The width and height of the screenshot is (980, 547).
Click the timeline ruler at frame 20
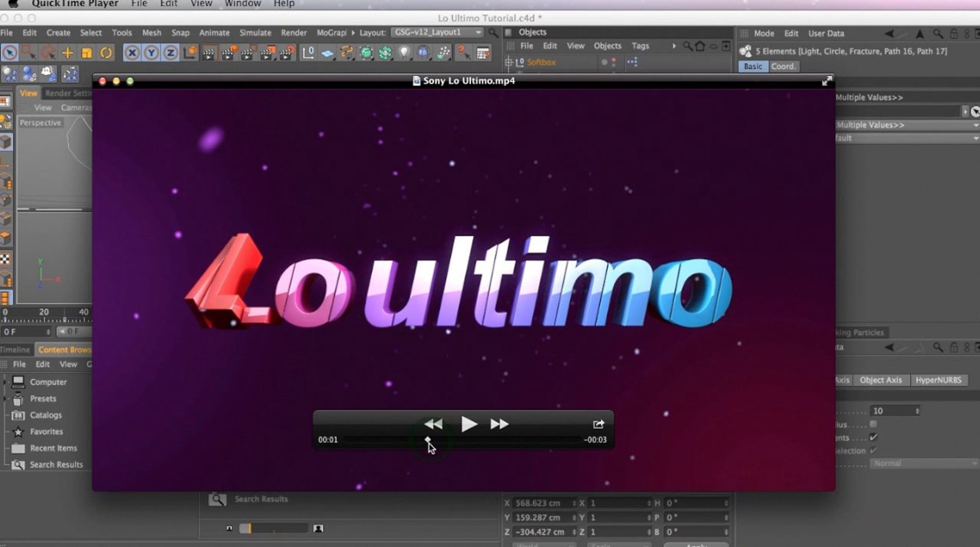pos(44,313)
